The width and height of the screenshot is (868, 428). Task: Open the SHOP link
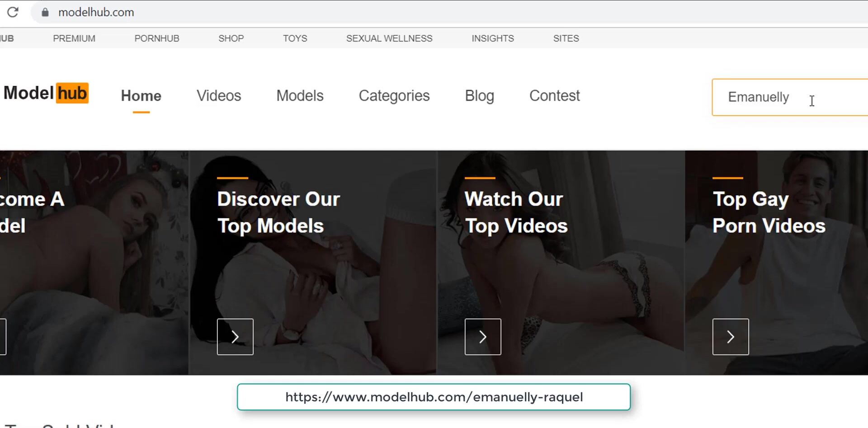231,38
